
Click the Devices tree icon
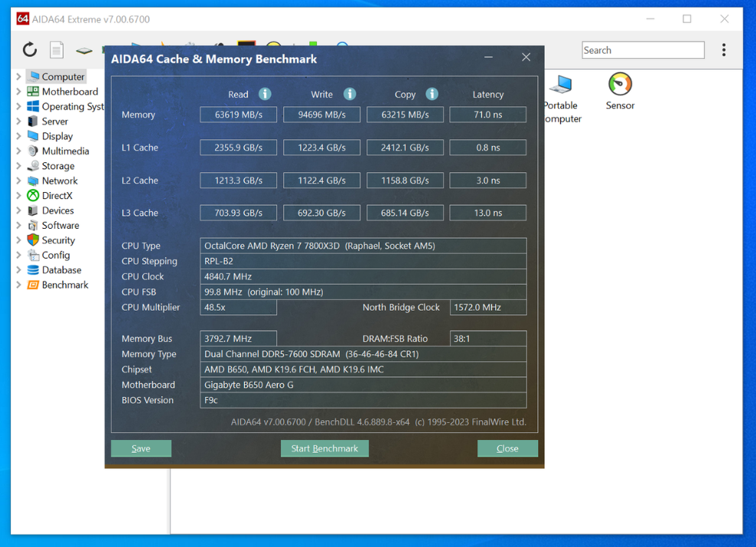coord(33,210)
